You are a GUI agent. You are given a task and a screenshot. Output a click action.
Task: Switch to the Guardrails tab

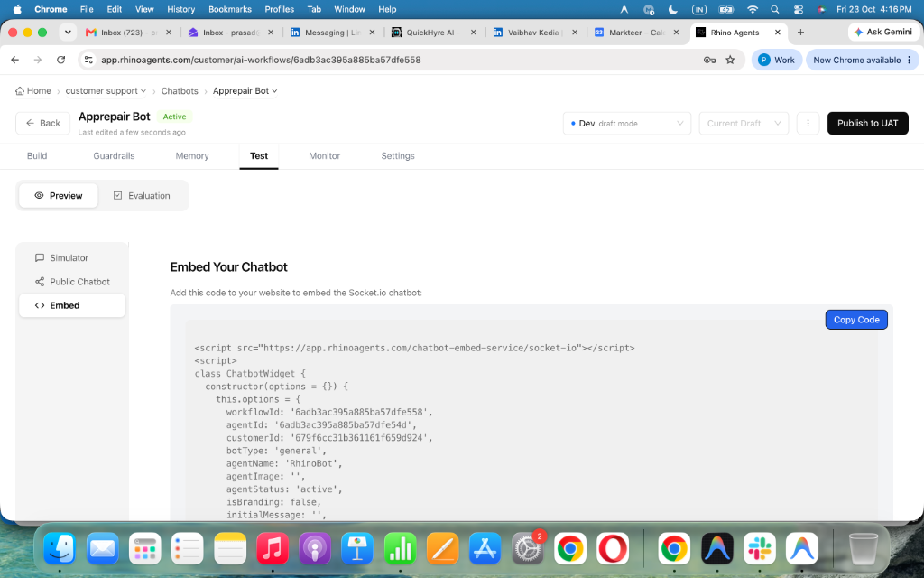[114, 155]
